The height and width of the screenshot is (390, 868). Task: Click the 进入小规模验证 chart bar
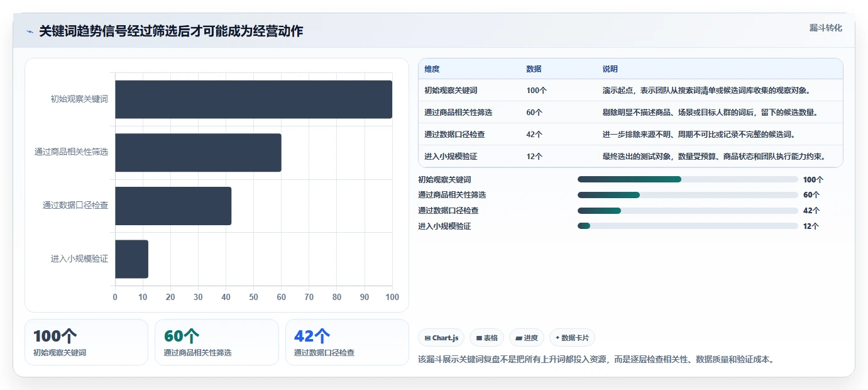click(131, 259)
